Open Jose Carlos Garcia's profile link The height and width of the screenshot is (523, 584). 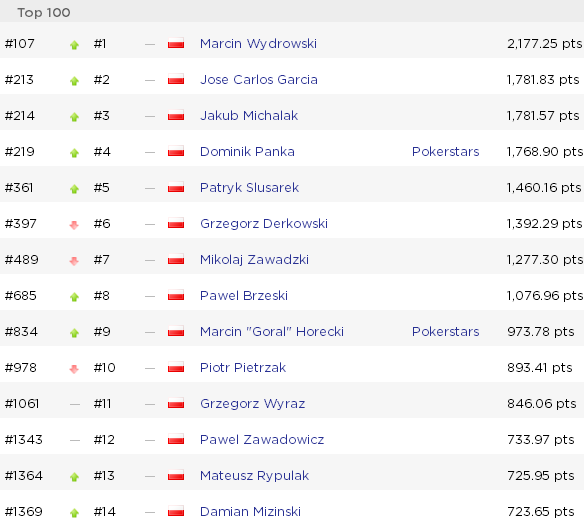pos(258,80)
